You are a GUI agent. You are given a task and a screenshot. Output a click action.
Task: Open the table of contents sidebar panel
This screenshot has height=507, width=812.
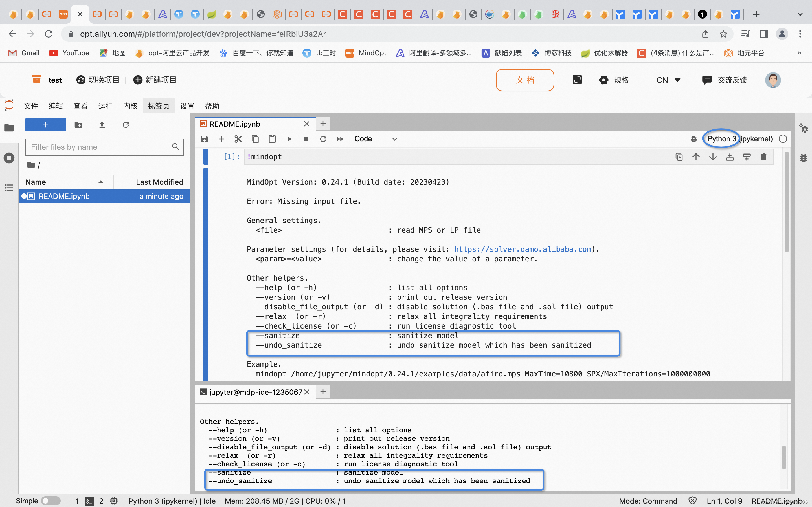click(x=9, y=188)
